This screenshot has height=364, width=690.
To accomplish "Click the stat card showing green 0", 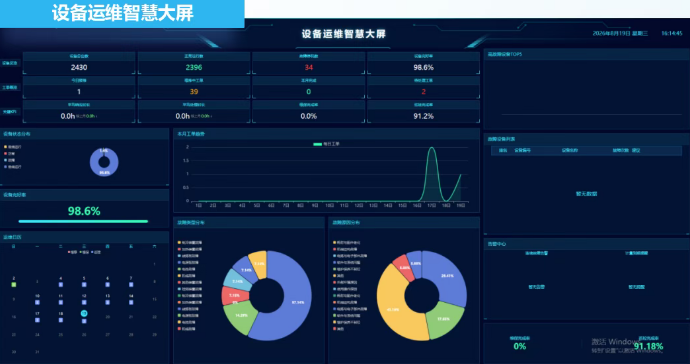I will point(308,88).
